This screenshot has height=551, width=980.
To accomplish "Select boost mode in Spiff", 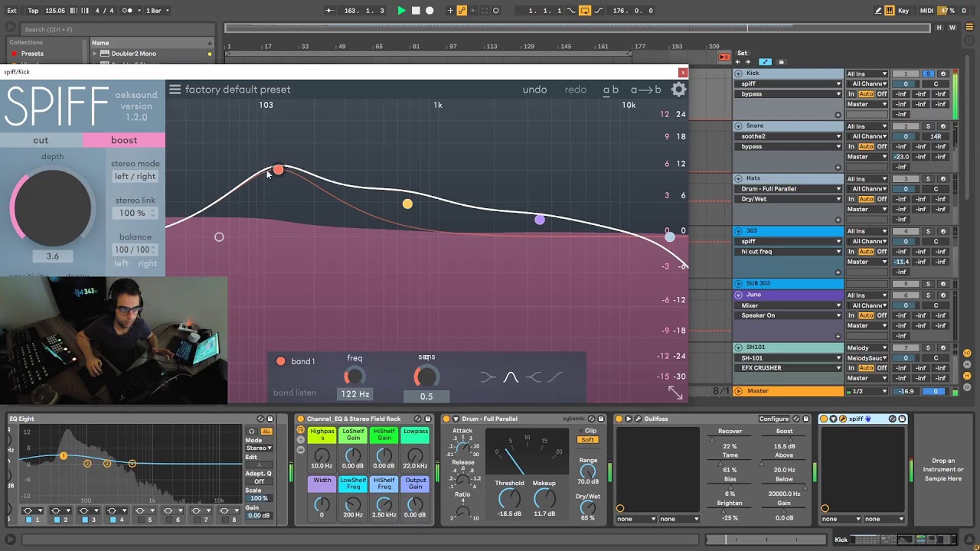I will coord(124,140).
